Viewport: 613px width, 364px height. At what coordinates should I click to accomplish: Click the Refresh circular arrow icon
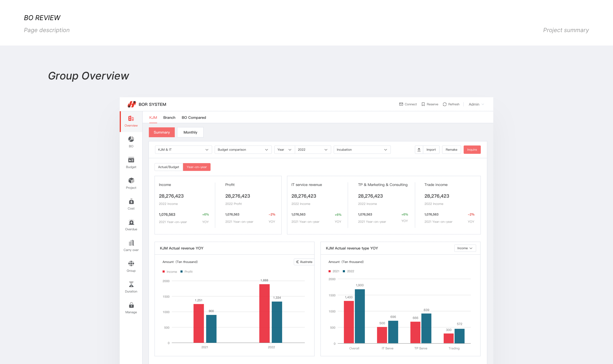click(445, 104)
